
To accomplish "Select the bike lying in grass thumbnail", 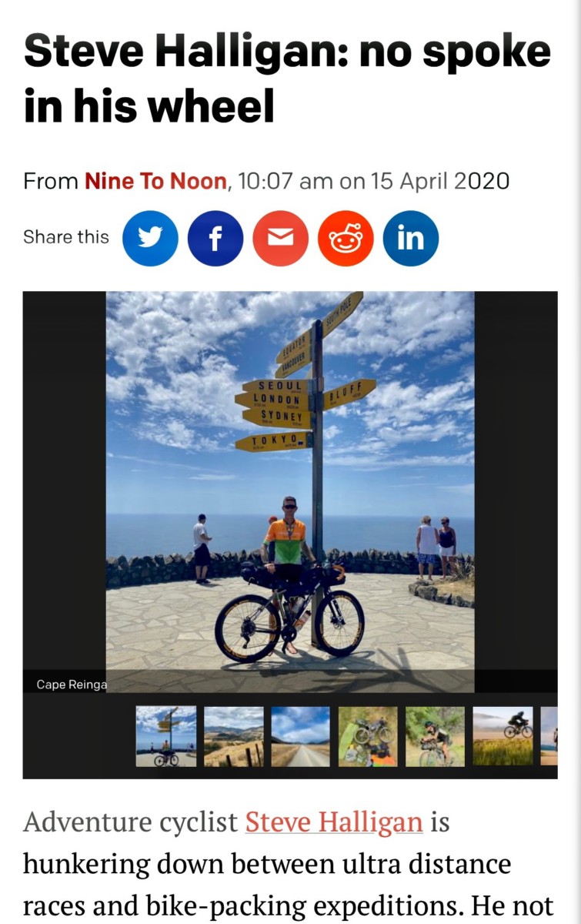I will pos(368,736).
